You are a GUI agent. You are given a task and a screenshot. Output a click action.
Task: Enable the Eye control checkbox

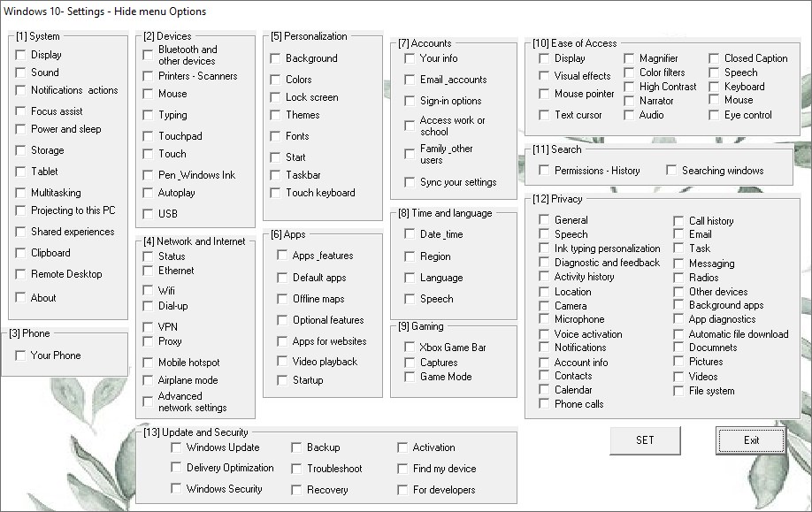click(x=714, y=115)
